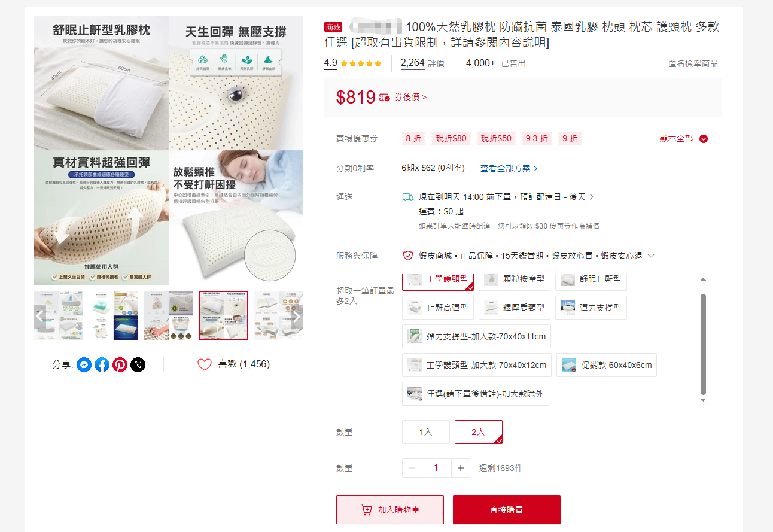
Task: Share product via X icon
Action: point(138,364)
